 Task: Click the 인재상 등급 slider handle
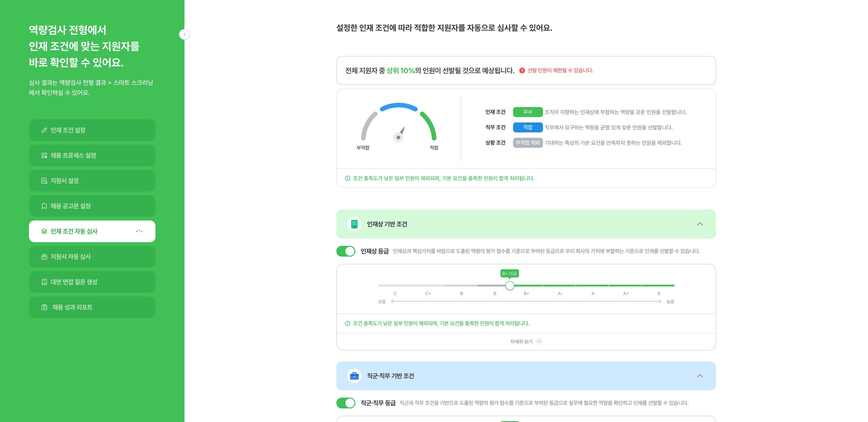click(x=510, y=286)
